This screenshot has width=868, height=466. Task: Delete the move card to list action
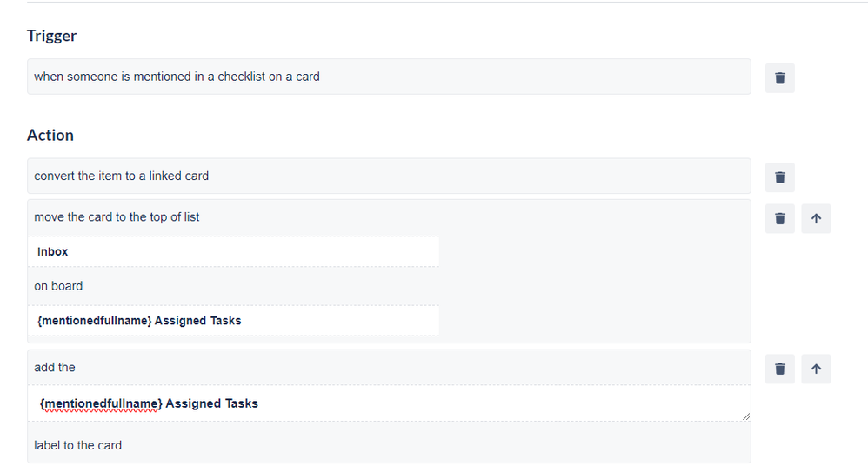point(779,218)
